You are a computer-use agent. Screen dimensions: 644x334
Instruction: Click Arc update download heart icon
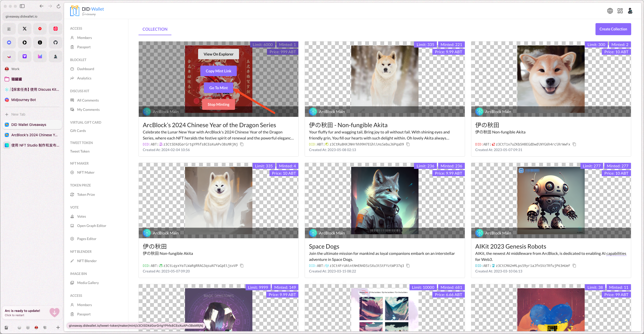[54, 312]
